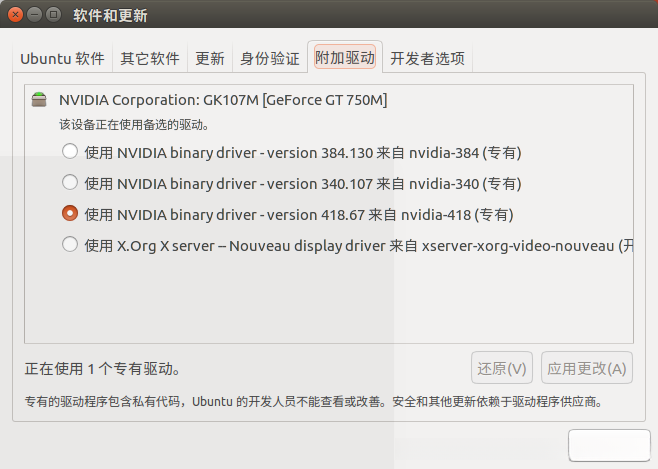This screenshot has width=658, height=469.
Task: Maximize the 软件和更新 window
Action: coord(54,16)
